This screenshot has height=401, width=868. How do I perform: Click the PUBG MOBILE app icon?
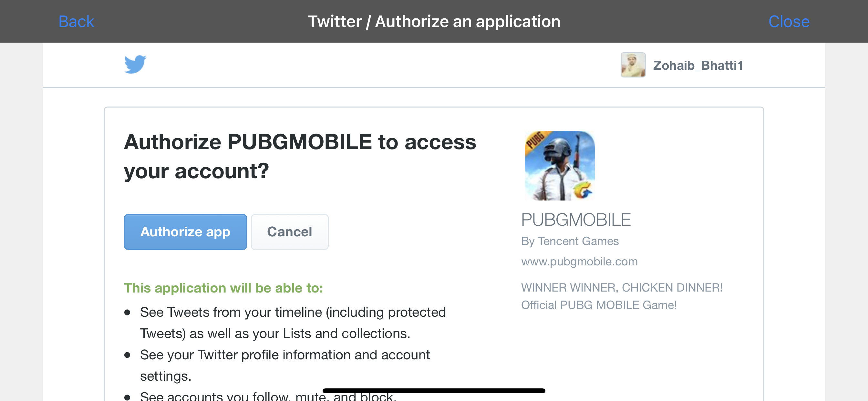pos(560,165)
